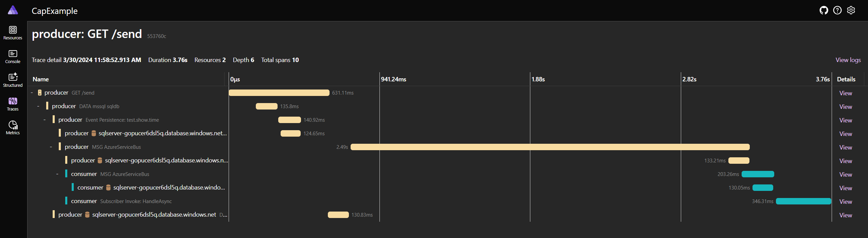Click the Aspire logo icon
The height and width of the screenshot is (238, 868).
pos(13,11)
